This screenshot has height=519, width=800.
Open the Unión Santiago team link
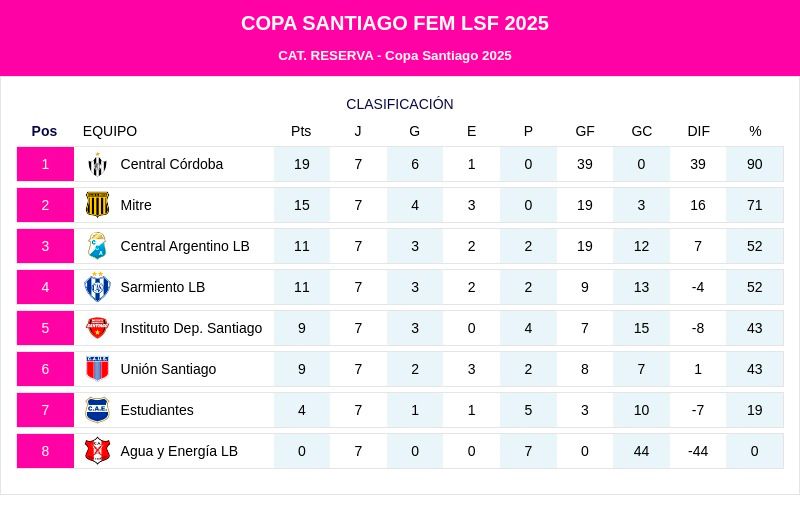click(168, 369)
